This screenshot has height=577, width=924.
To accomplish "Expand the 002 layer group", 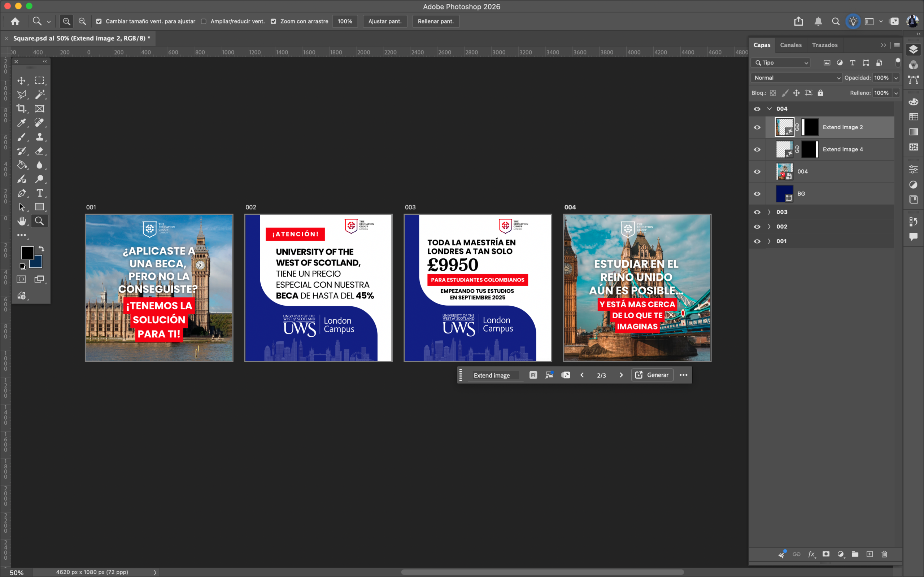I will pyautogui.click(x=770, y=226).
